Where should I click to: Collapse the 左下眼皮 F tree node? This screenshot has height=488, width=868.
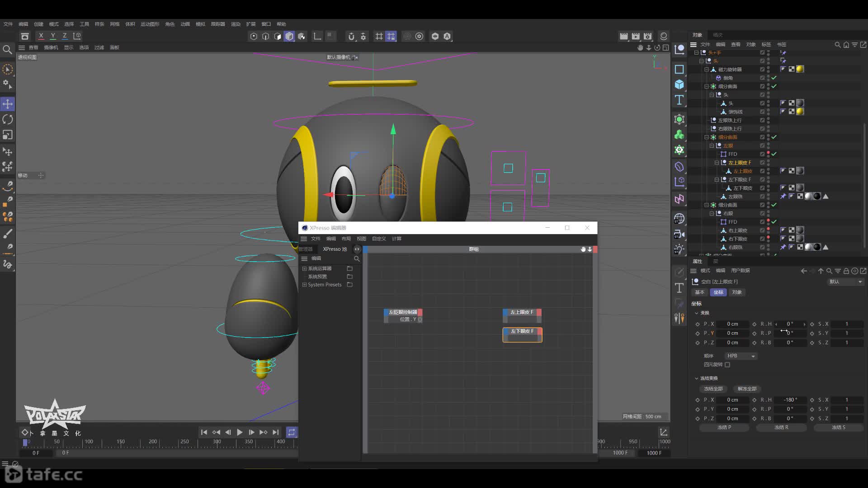coord(717,180)
